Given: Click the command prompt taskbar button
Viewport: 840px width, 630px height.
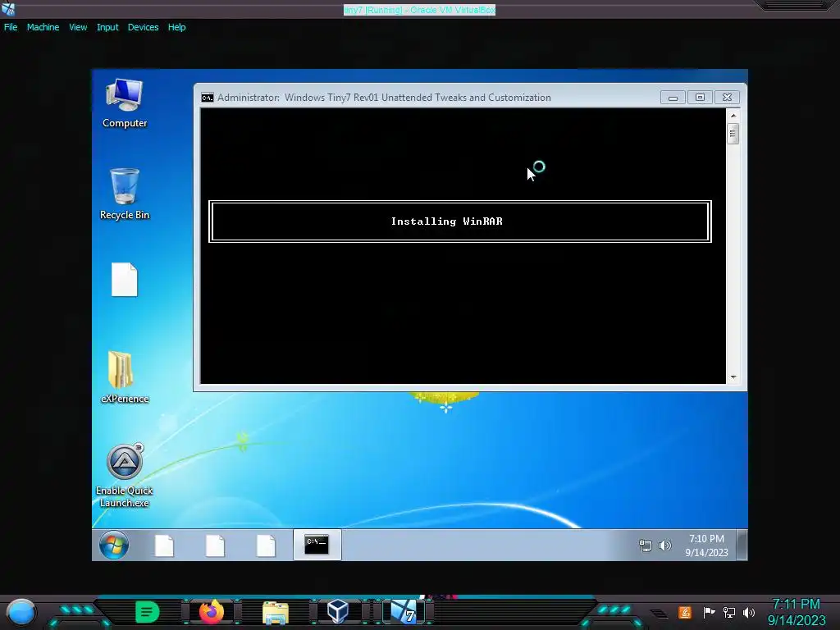Looking at the screenshot, I should tap(317, 545).
